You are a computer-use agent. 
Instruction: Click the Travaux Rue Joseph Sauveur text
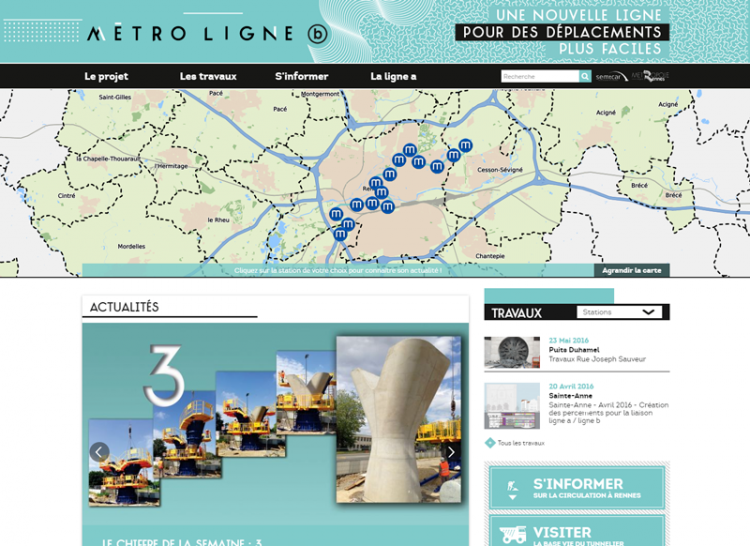[x=597, y=359]
